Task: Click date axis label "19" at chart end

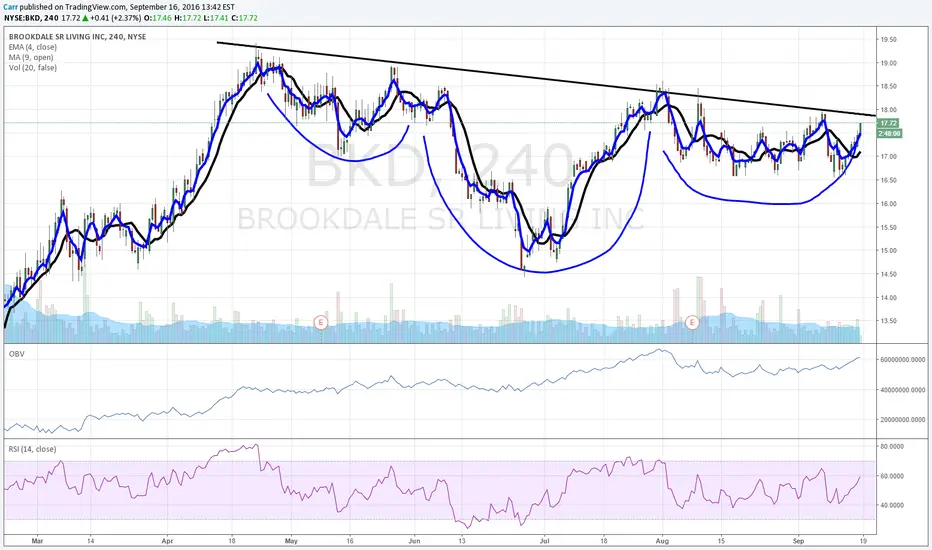Action: click(x=862, y=541)
